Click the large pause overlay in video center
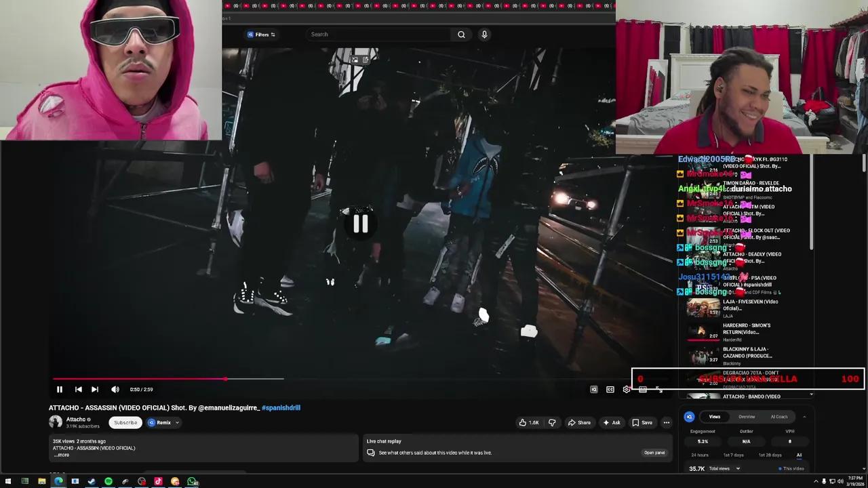This screenshot has height=488, width=868. coord(360,224)
